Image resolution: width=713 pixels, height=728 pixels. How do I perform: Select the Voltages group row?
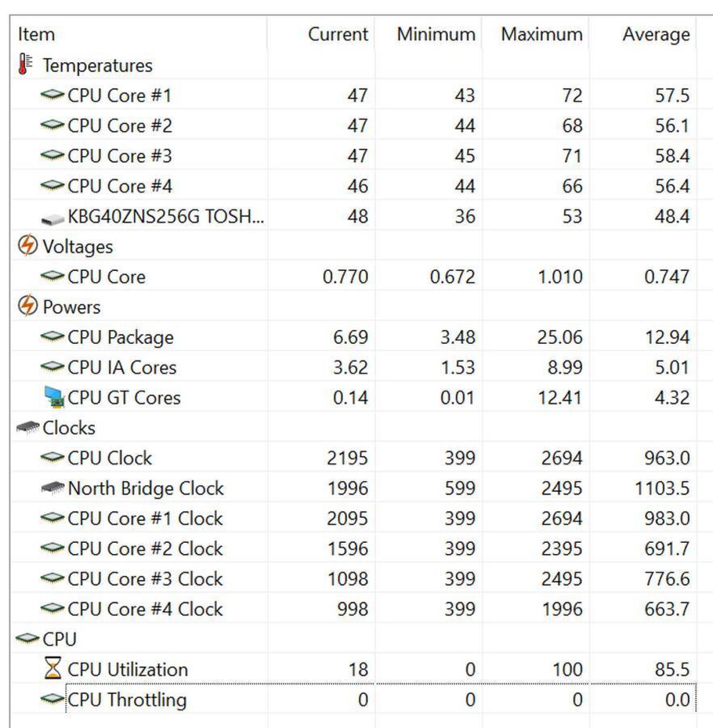point(78,247)
